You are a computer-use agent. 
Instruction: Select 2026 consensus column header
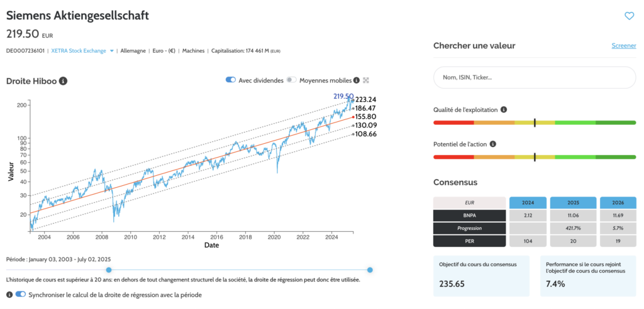click(618, 203)
